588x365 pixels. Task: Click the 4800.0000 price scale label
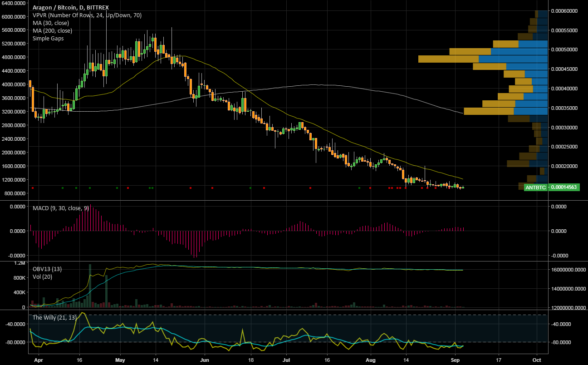click(x=13, y=57)
